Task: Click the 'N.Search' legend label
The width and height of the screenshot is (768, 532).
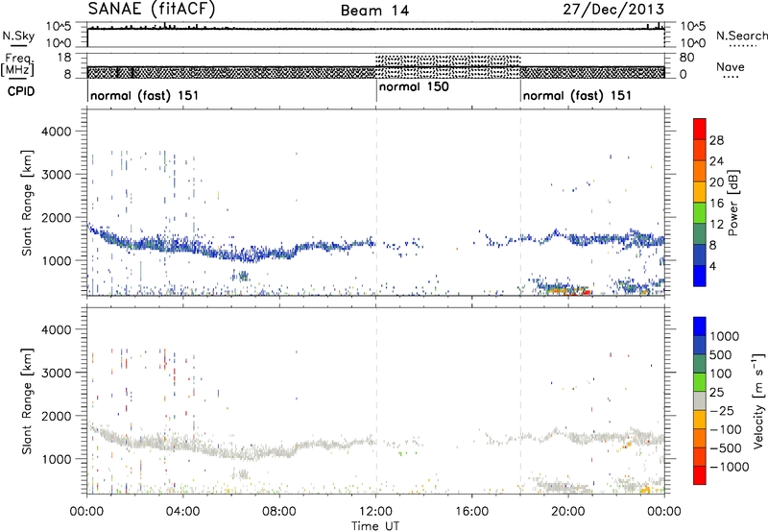Action: [741, 36]
